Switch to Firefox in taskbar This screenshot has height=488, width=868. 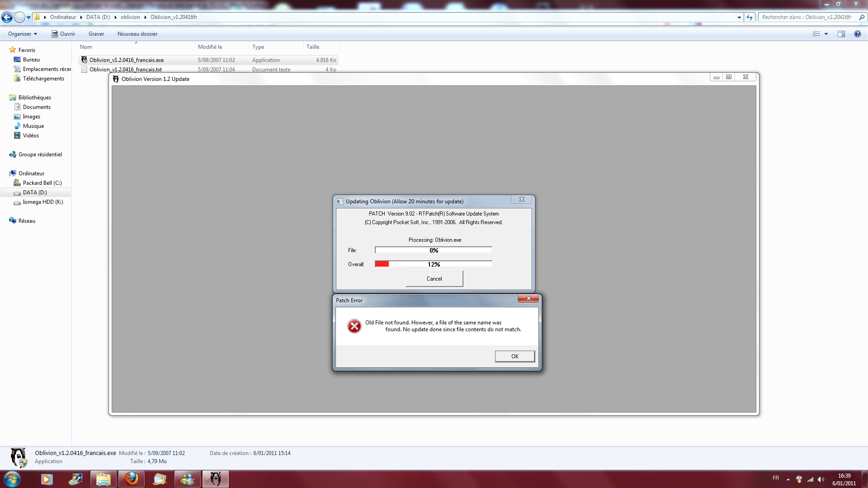[x=132, y=479]
